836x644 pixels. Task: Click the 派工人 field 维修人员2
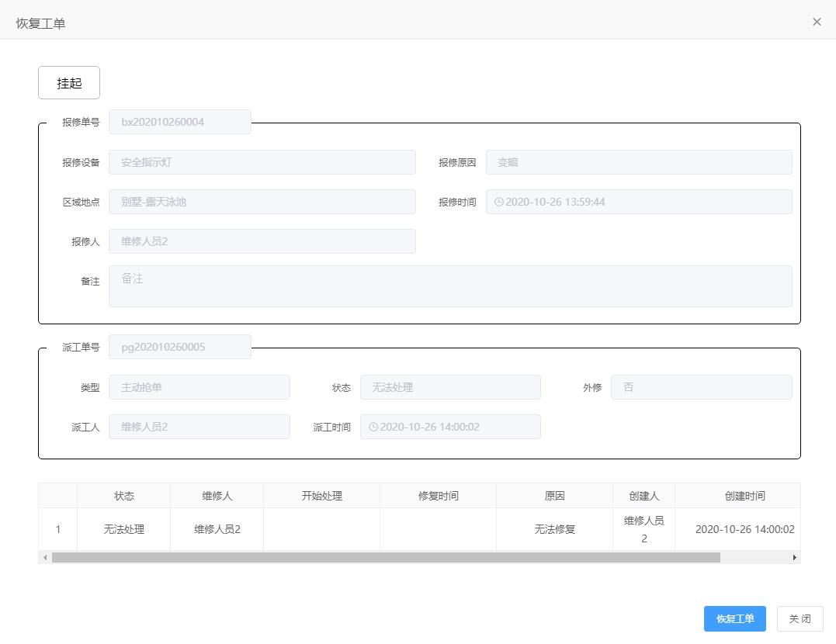199,427
